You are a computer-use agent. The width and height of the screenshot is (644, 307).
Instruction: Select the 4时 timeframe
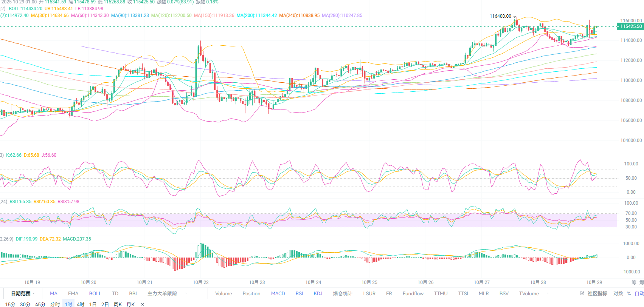tap(81, 304)
